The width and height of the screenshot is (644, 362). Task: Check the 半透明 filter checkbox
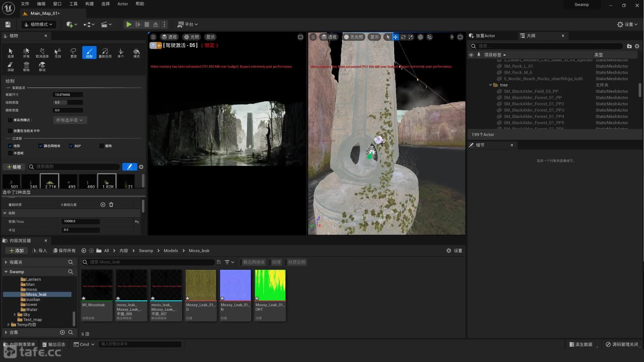click(x=10, y=154)
